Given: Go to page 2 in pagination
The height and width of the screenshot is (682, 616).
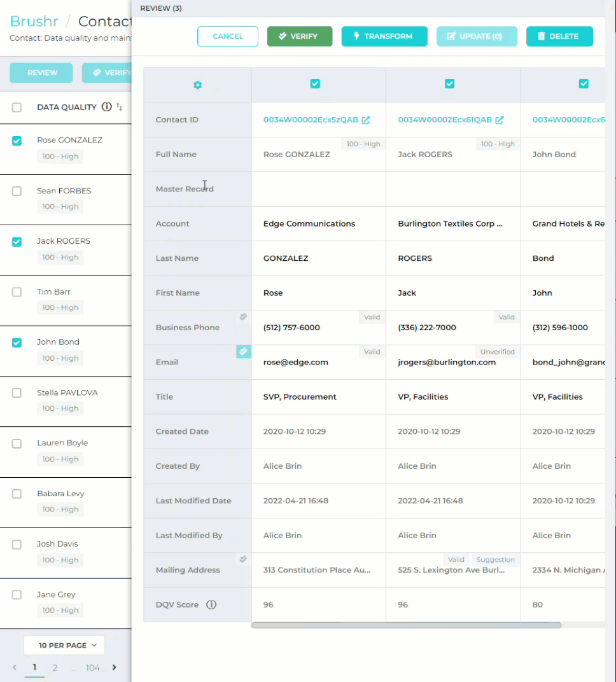Looking at the screenshot, I should 55,667.
